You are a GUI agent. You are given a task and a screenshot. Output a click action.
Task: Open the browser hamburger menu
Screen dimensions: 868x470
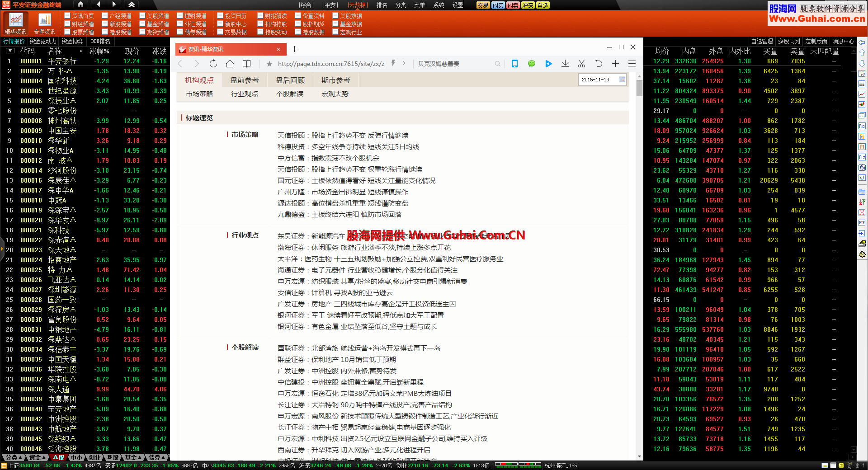(x=632, y=64)
